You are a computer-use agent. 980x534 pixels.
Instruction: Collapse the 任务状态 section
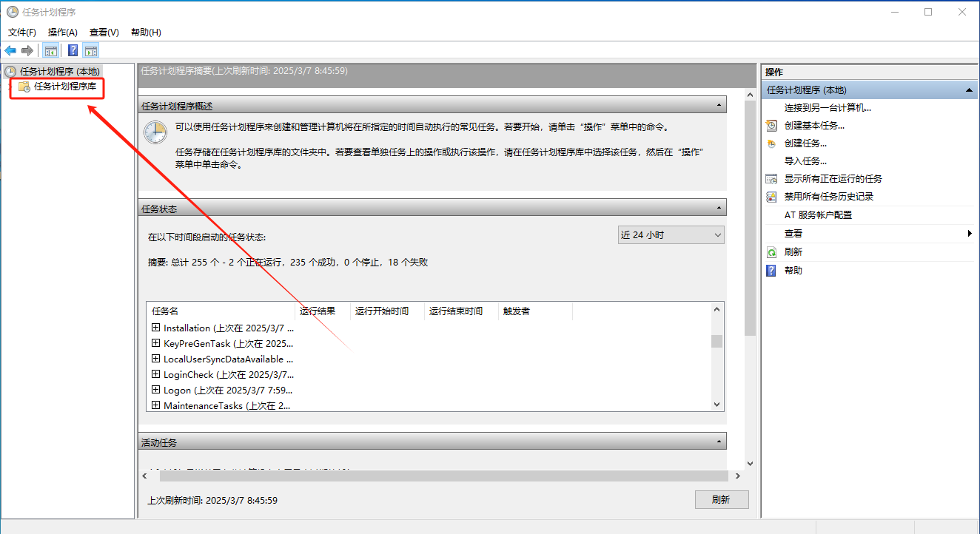pyautogui.click(x=719, y=208)
